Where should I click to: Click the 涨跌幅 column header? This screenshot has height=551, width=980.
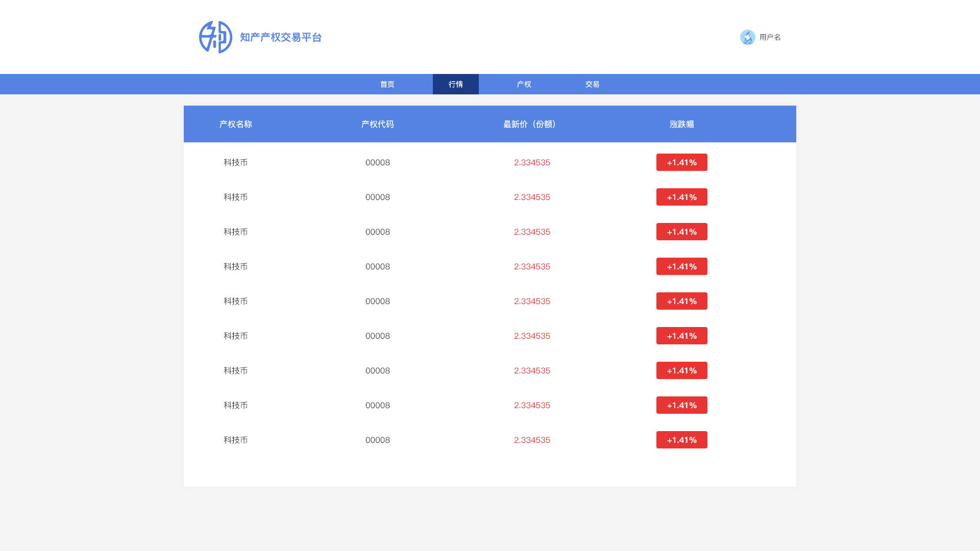click(681, 124)
